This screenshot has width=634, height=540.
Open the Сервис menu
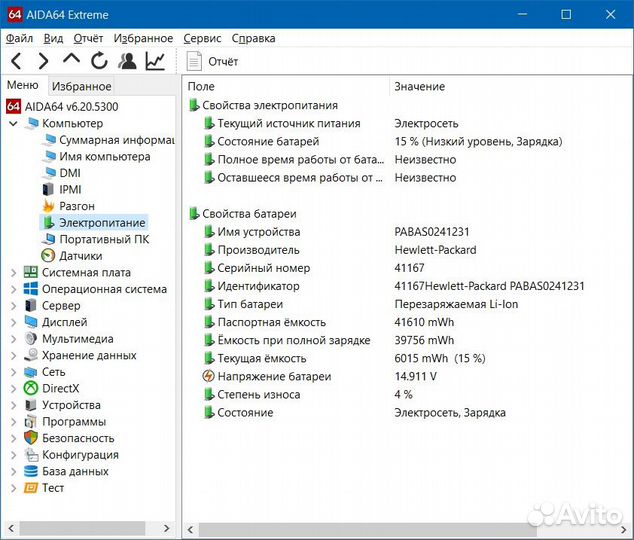pyautogui.click(x=202, y=38)
